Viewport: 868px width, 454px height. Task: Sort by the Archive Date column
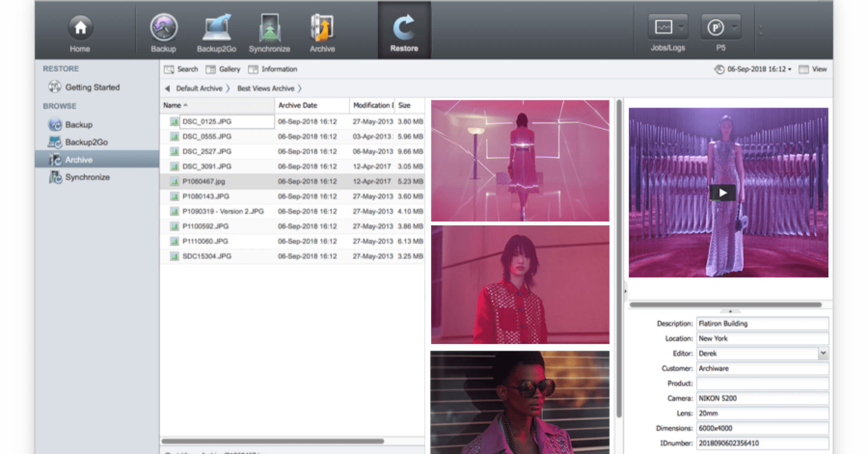(x=312, y=106)
